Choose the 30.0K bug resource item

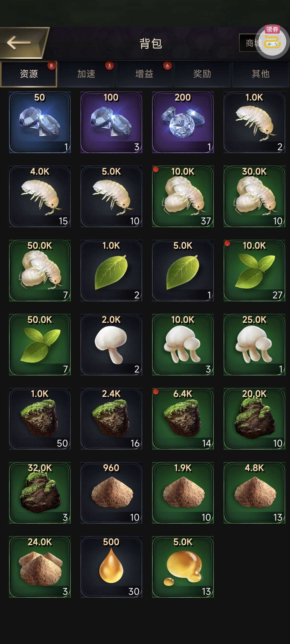(254, 196)
